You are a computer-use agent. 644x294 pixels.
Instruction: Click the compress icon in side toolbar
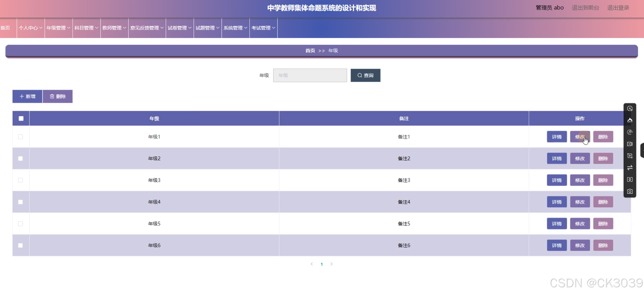point(630,180)
